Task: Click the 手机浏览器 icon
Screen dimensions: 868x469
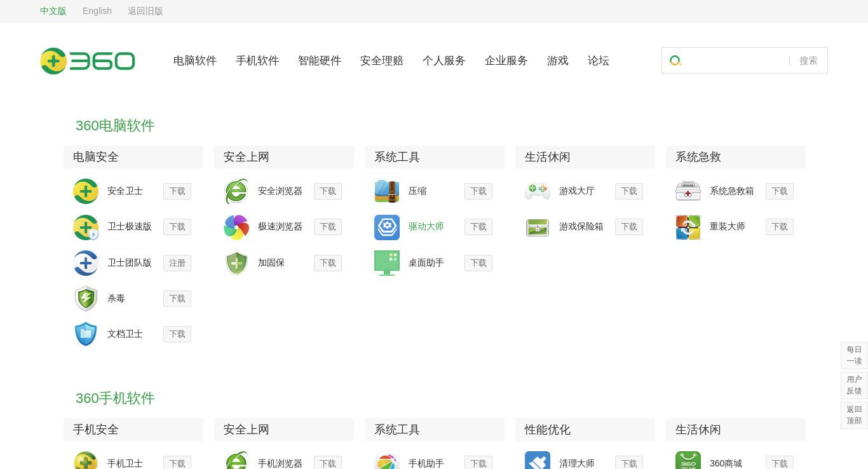Action: 236,460
